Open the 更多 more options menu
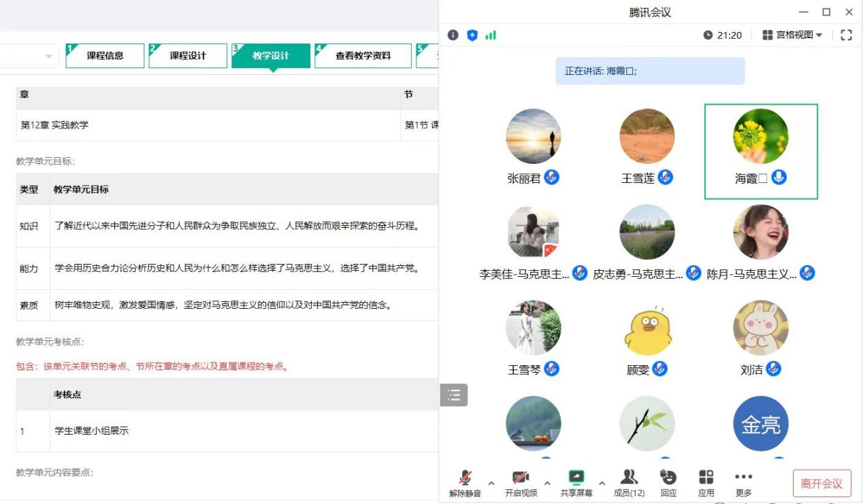The height and width of the screenshot is (504, 863). [x=743, y=483]
